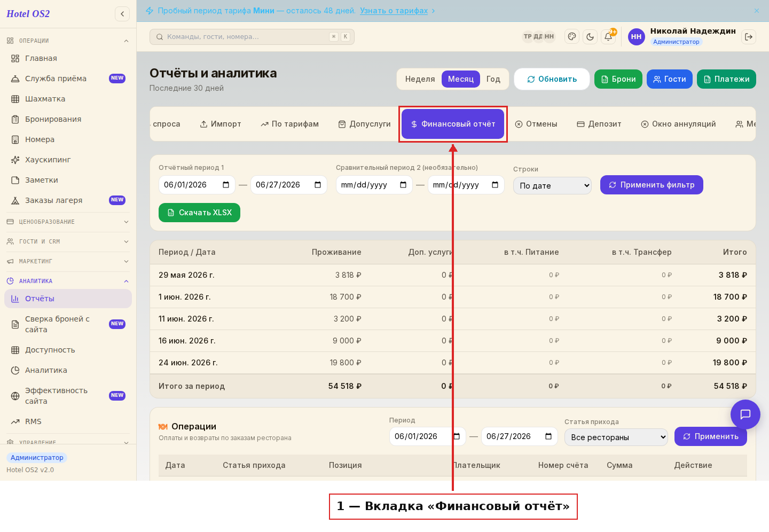
Task: Collapse the sidebar with the chevron button
Action: tap(122, 14)
